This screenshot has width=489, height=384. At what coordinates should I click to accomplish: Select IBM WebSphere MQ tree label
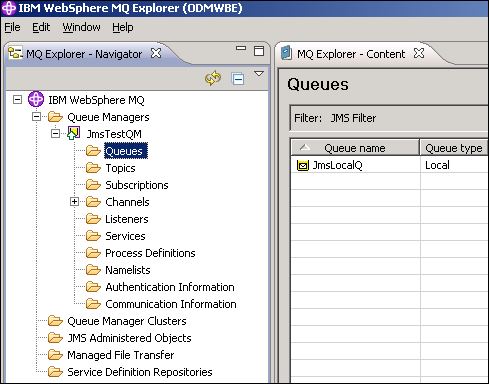(x=96, y=100)
